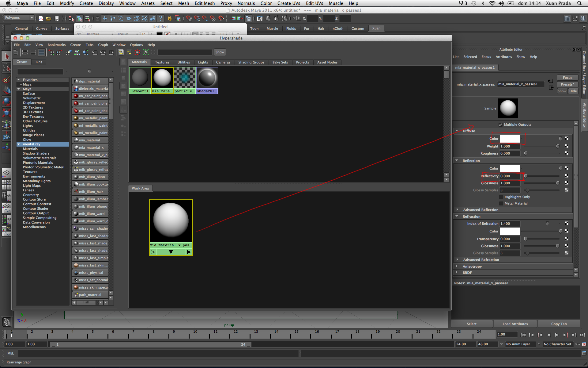Select the lambert1 material swatch

point(140,80)
